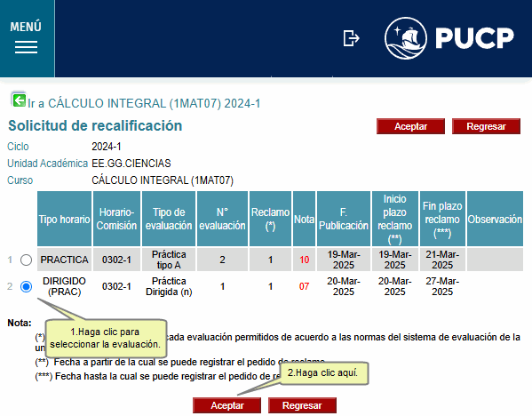
Task: Click the Observación column header
Action: click(495, 219)
